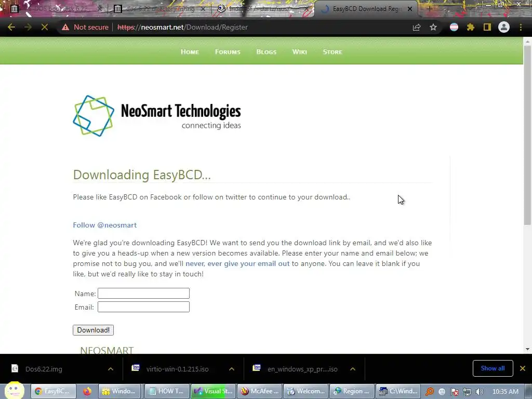The width and height of the screenshot is (532, 399).
Task: Open a new browser tab
Action: point(429,9)
